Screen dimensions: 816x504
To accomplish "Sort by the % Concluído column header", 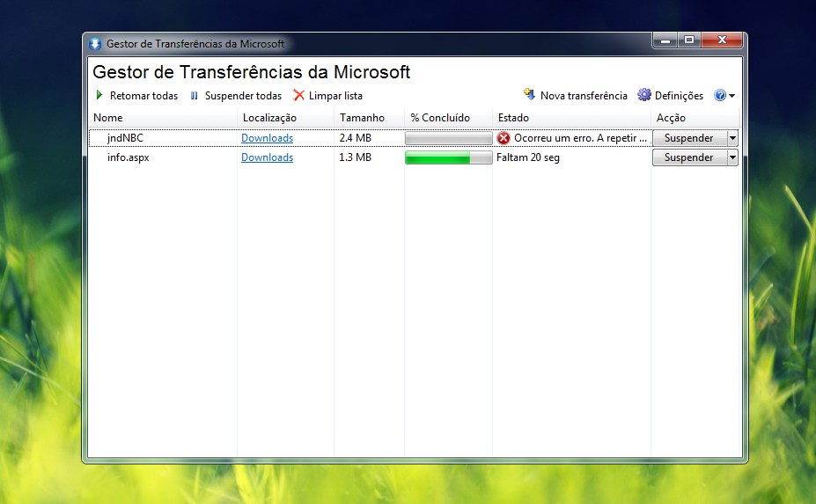I will point(448,118).
